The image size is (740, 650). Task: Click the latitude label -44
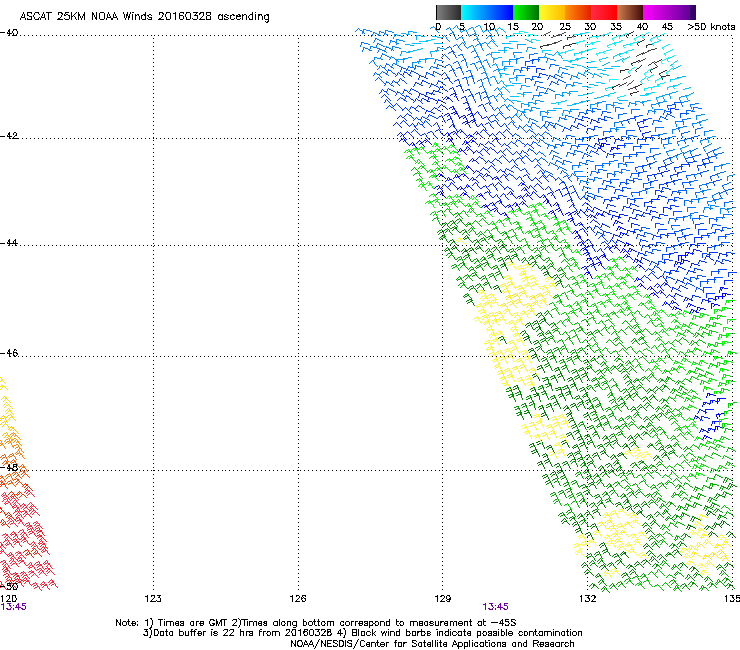click(9, 243)
